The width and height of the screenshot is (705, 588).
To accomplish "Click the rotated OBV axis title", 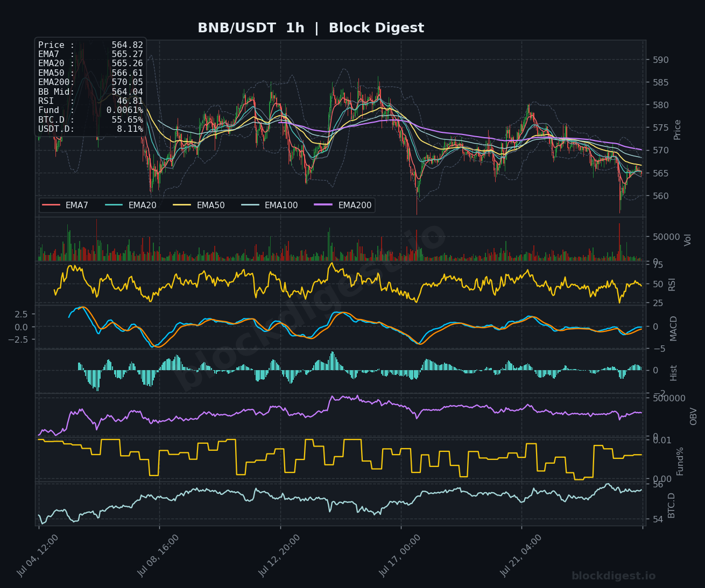I will [x=693, y=416].
